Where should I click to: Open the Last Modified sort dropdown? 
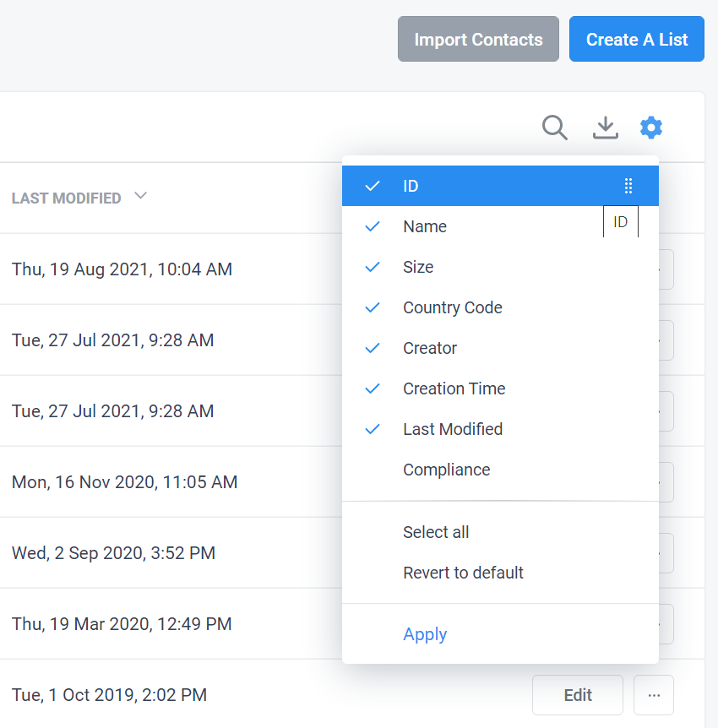click(x=79, y=198)
